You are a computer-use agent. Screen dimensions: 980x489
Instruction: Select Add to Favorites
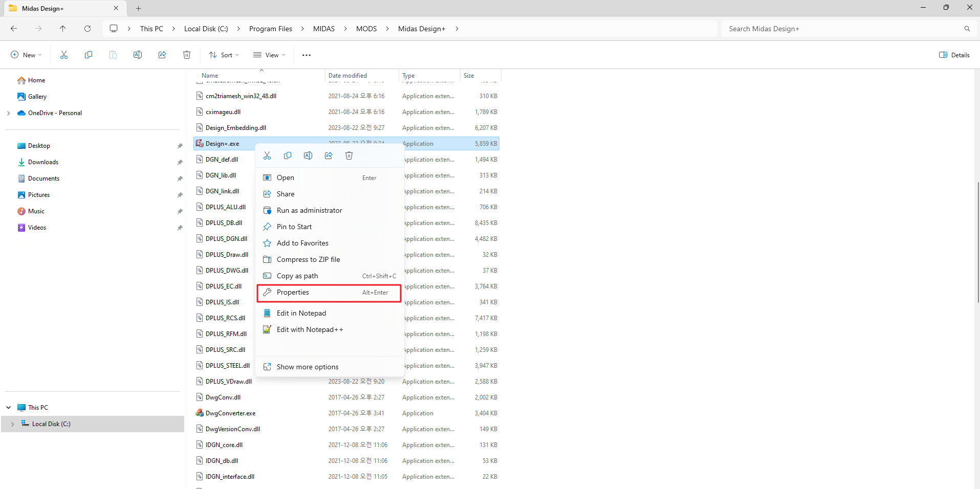pos(329,243)
